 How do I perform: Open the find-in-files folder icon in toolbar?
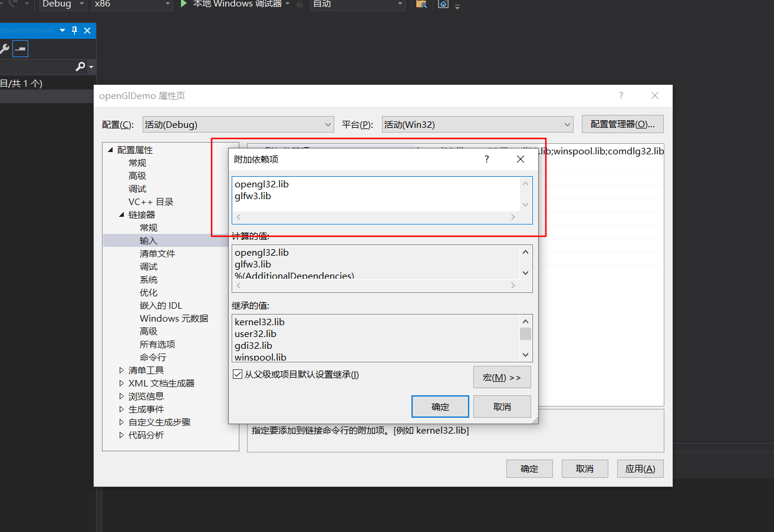[x=421, y=4]
